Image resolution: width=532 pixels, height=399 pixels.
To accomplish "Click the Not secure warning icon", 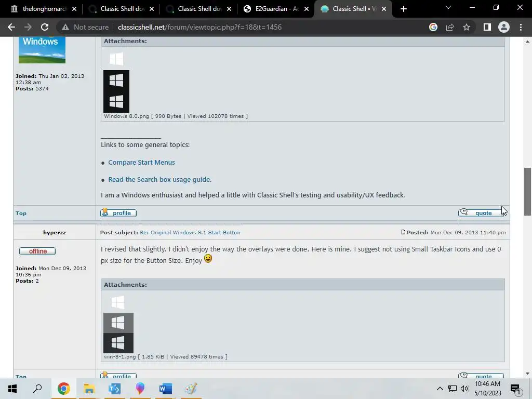I will pos(65,27).
